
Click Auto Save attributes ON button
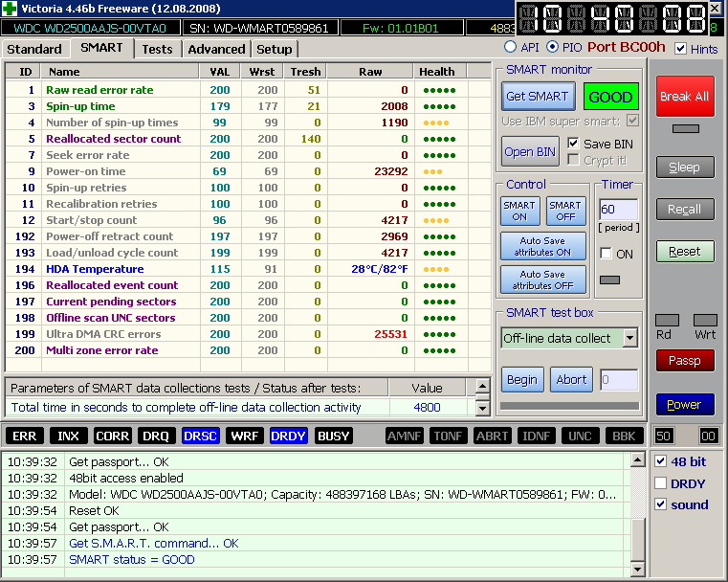542,246
